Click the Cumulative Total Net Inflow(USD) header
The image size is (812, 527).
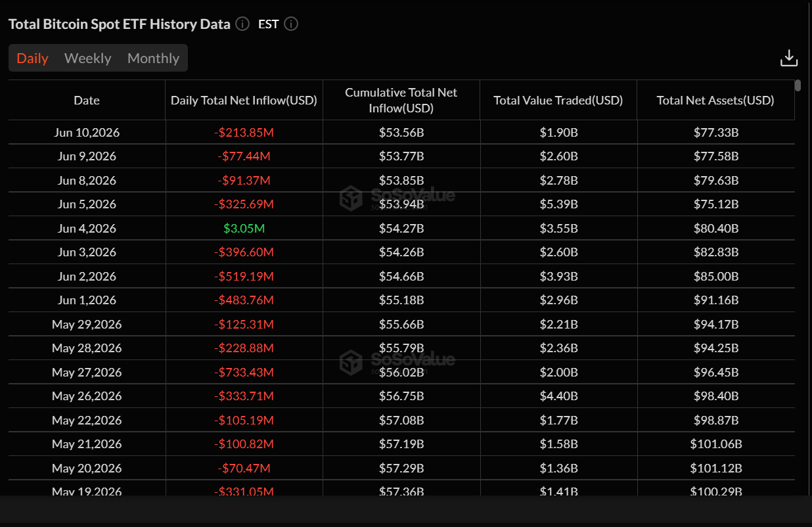401,100
